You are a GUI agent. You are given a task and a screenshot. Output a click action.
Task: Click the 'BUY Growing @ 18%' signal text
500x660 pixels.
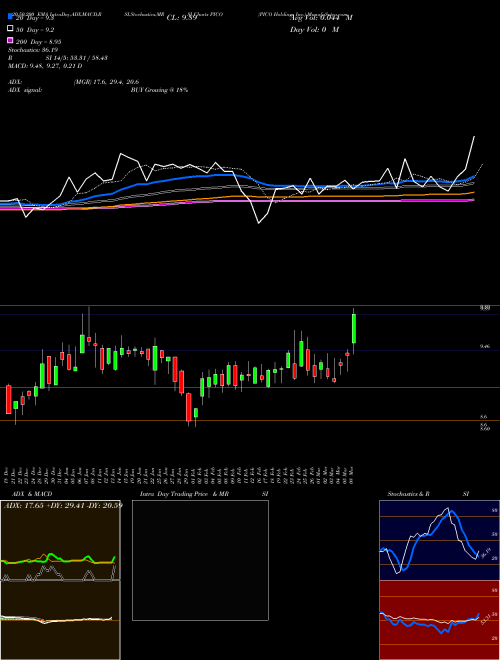tap(159, 90)
